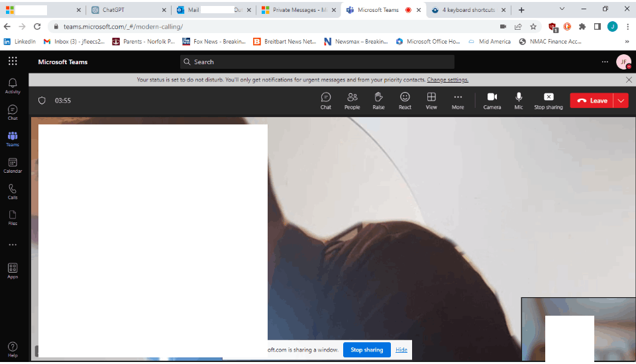Open the JF profile avatar menu
This screenshot has height=364, width=636.
623,62
